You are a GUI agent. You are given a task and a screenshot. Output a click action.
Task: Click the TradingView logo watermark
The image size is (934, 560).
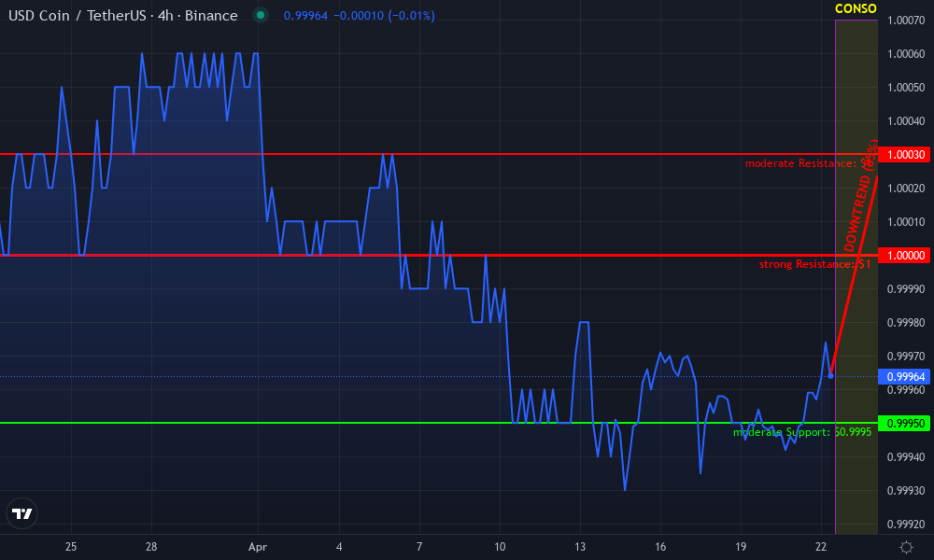[x=22, y=513]
